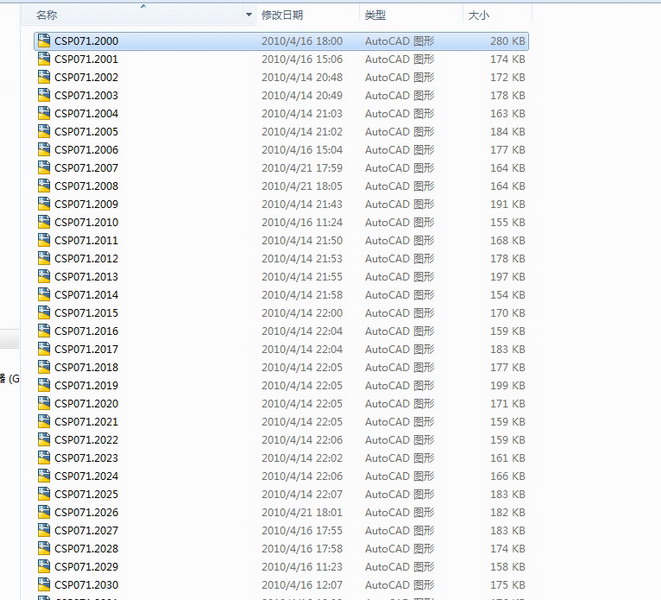Select file name CSP071.2029

click(86, 567)
